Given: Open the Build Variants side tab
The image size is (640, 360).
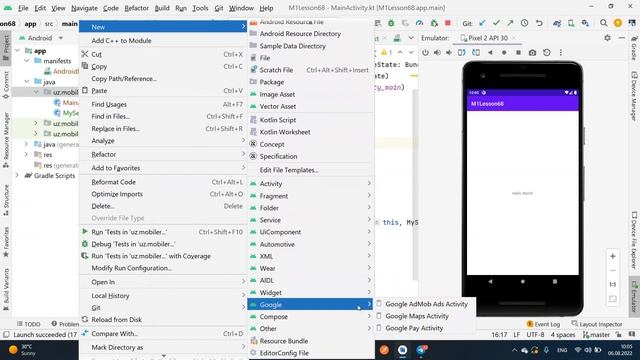Looking at the screenshot, I should (6, 289).
